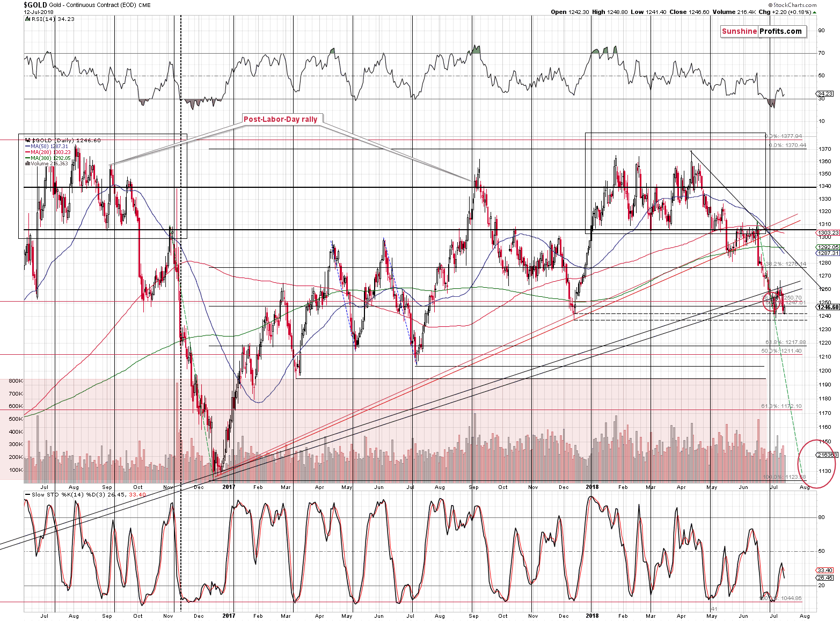840x621 pixels.
Task: Click the Low 1241.40 value
Action: click(x=648, y=12)
